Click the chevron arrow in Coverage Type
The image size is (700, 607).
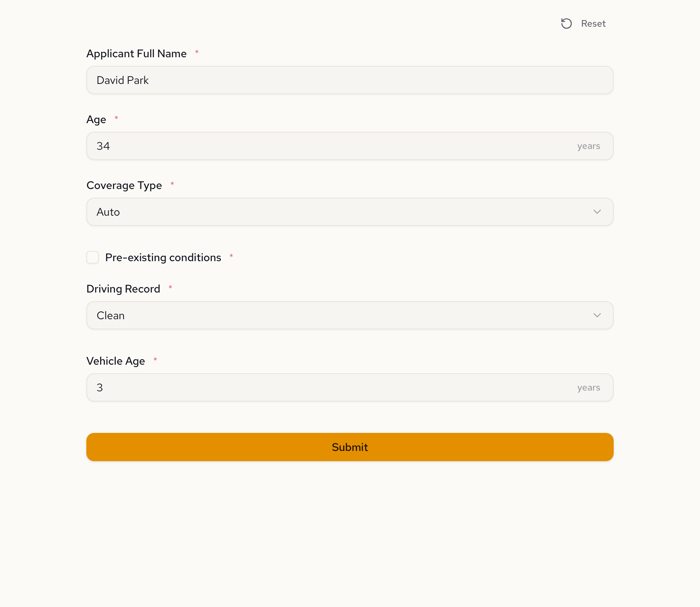(x=597, y=212)
